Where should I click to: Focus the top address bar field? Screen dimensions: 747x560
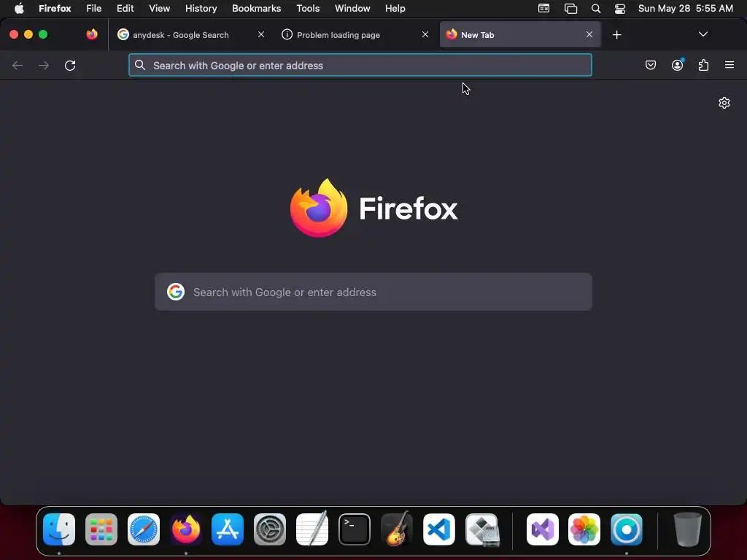point(360,65)
